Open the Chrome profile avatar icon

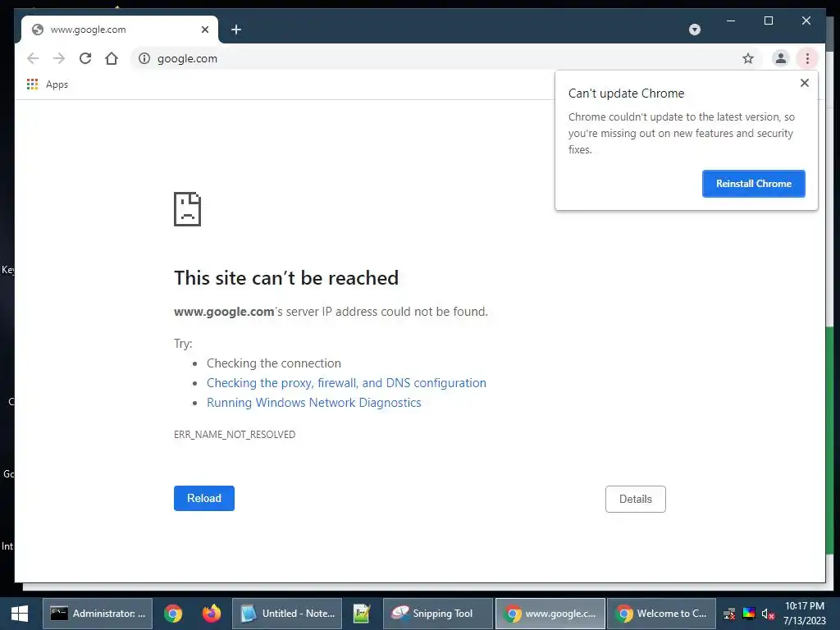(x=781, y=58)
